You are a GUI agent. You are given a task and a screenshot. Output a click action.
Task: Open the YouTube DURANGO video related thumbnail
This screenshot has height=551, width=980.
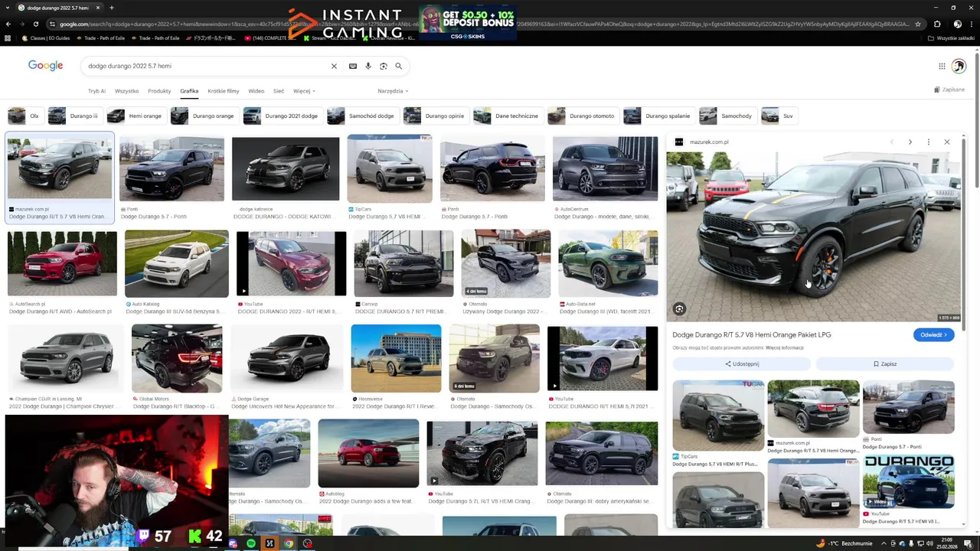click(x=909, y=482)
